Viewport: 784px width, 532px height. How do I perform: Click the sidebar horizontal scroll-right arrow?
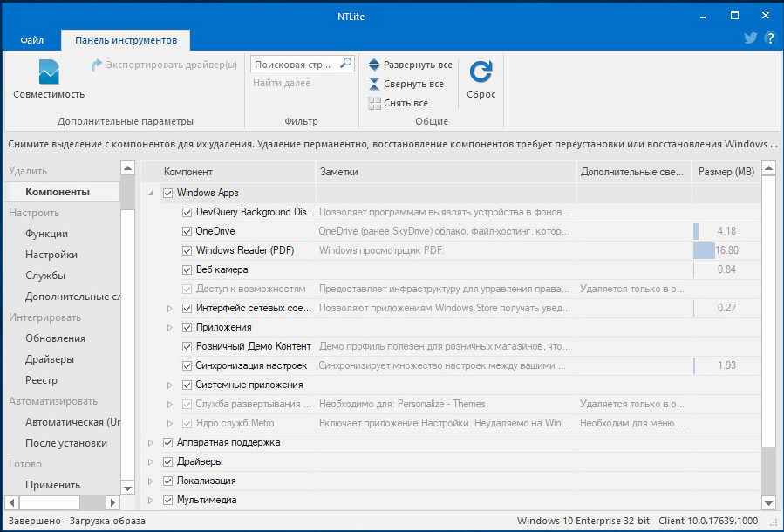112,502
